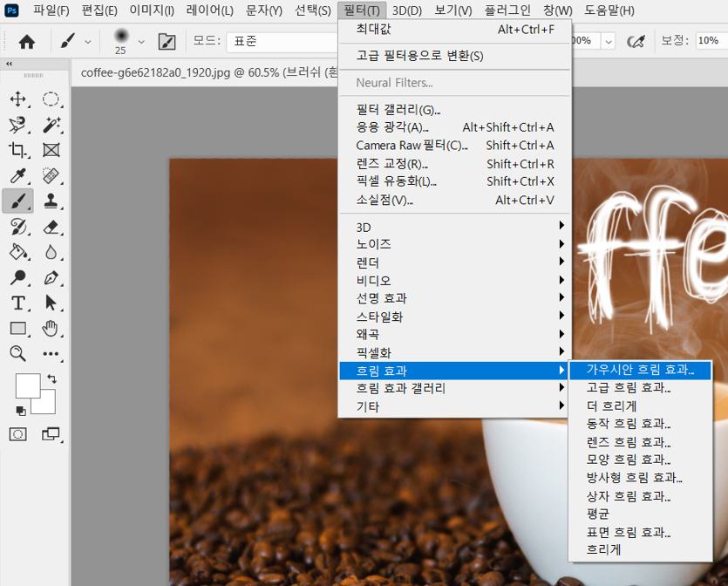Open the 보기(V) menu
The image size is (728, 586).
tap(453, 10)
